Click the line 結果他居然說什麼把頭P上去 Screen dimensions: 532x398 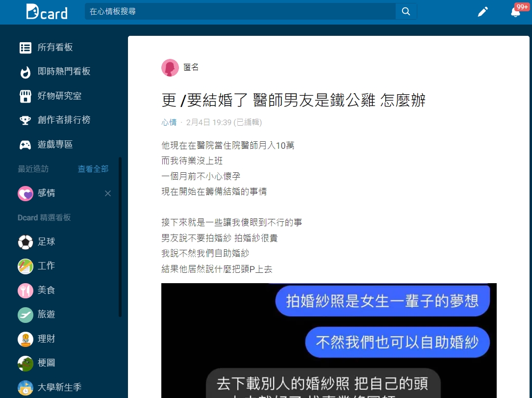(x=217, y=269)
